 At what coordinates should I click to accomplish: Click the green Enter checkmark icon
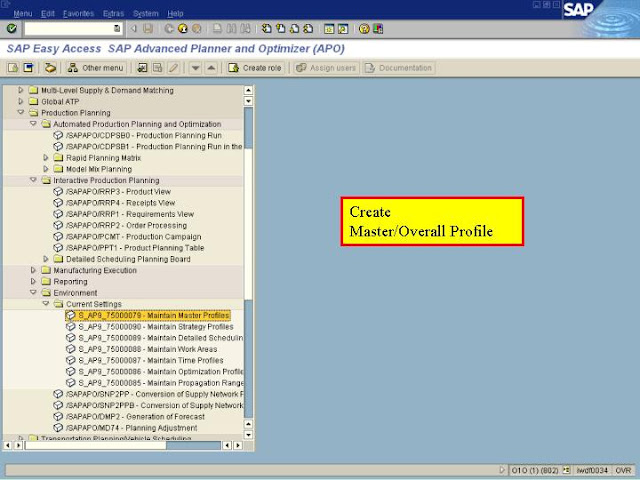point(11,28)
